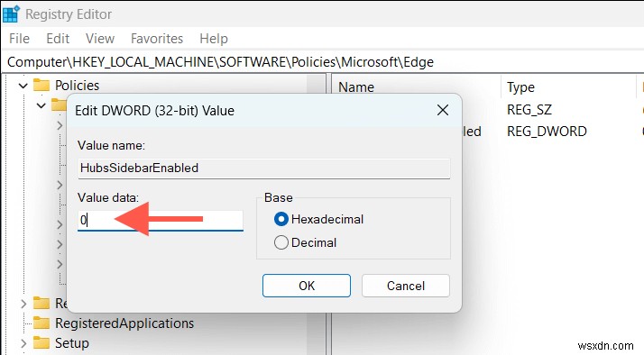
Task: Expand the node above RegisteredApplications
Action: click(23, 304)
